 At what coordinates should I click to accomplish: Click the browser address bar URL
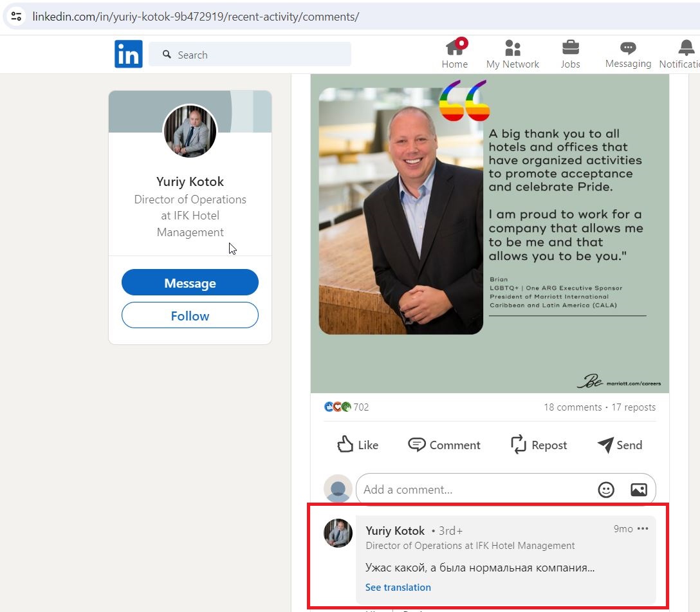pos(196,17)
